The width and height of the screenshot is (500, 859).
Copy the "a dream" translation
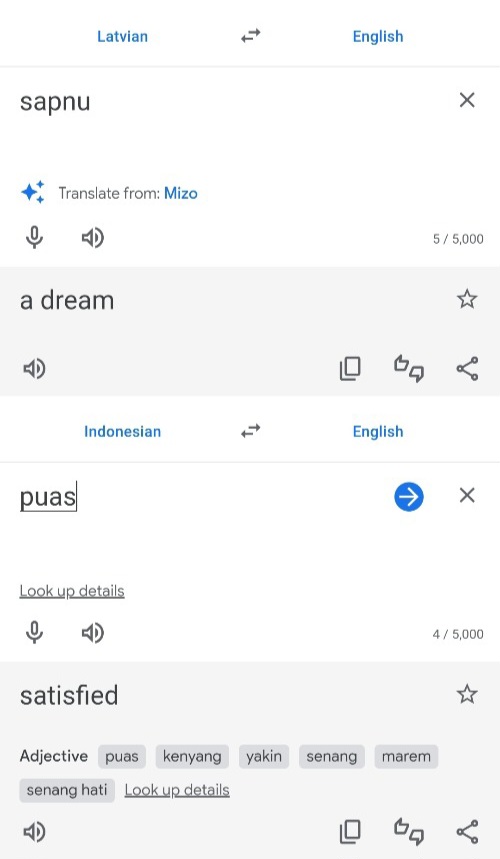[350, 368]
